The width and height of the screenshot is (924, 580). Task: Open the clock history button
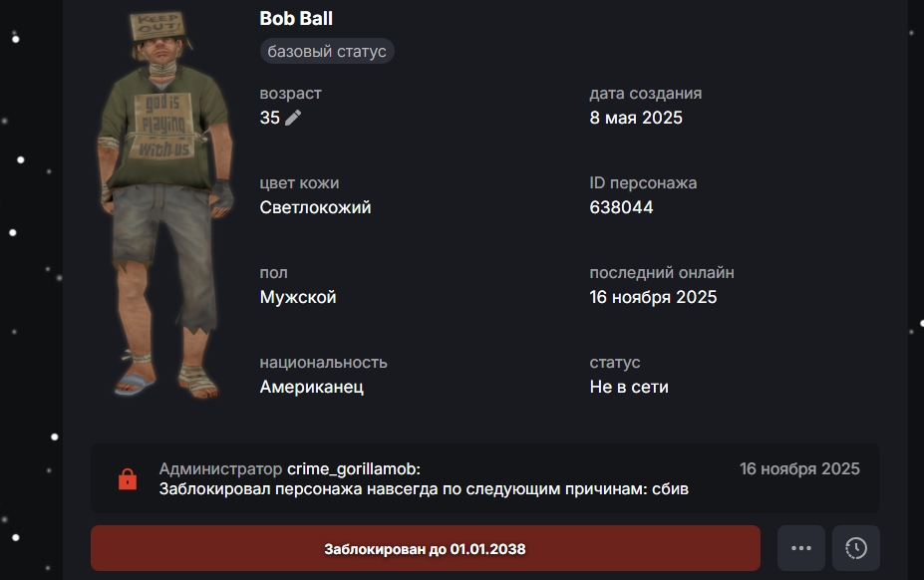(x=855, y=548)
